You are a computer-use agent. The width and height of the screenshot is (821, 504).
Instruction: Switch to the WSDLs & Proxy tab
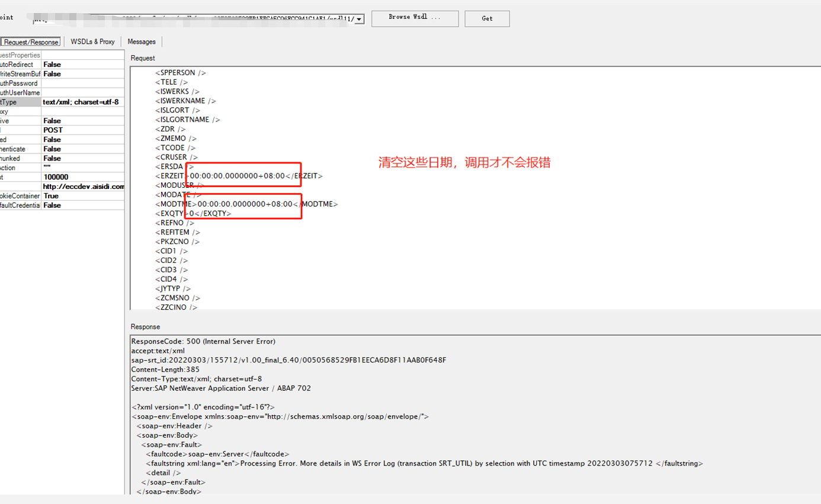(92, 41)
